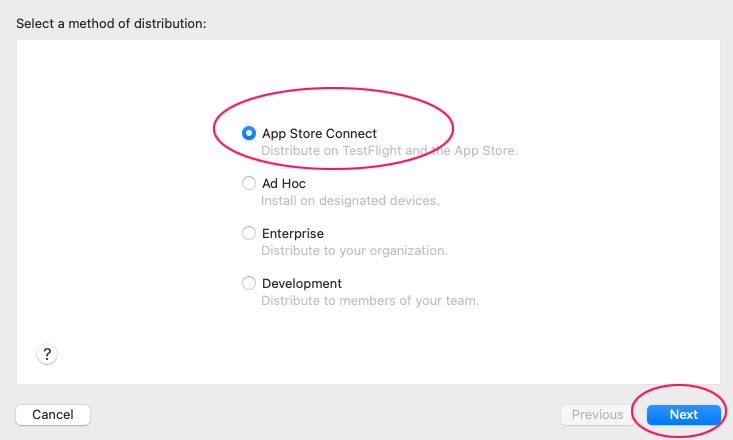Pick the Enterprise radio button
Image resolution: width=733 pixels, height=440 pixels.
pos(249,233)
